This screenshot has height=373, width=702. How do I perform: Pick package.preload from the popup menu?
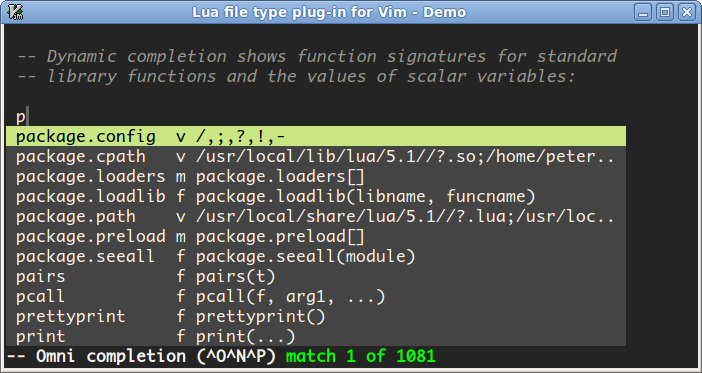316,236
